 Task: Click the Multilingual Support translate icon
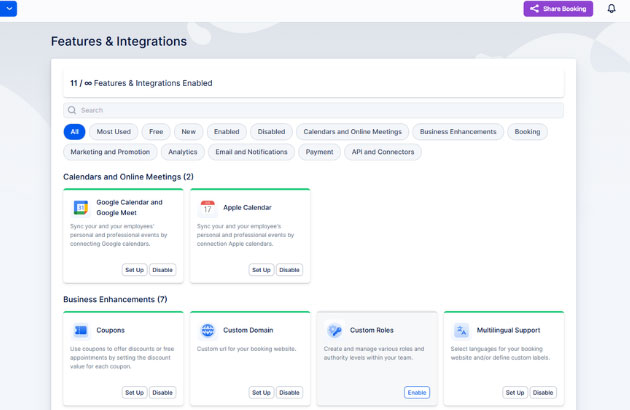[461, 330]
